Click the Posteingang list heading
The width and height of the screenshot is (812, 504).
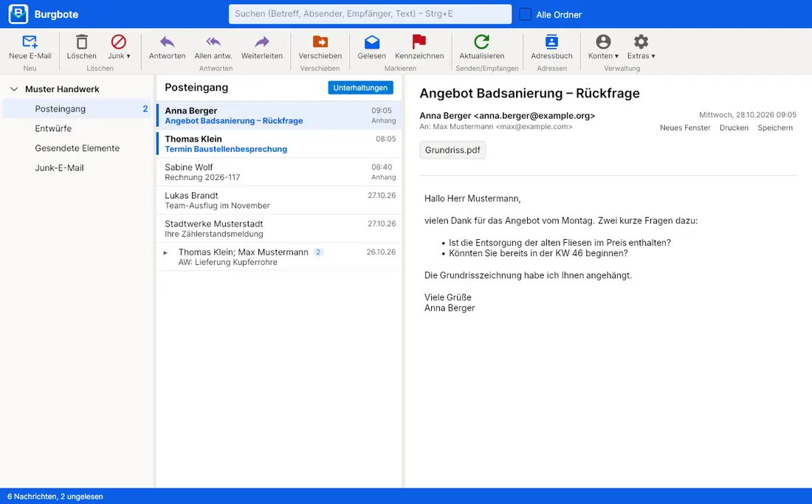[x=196, y=88]
